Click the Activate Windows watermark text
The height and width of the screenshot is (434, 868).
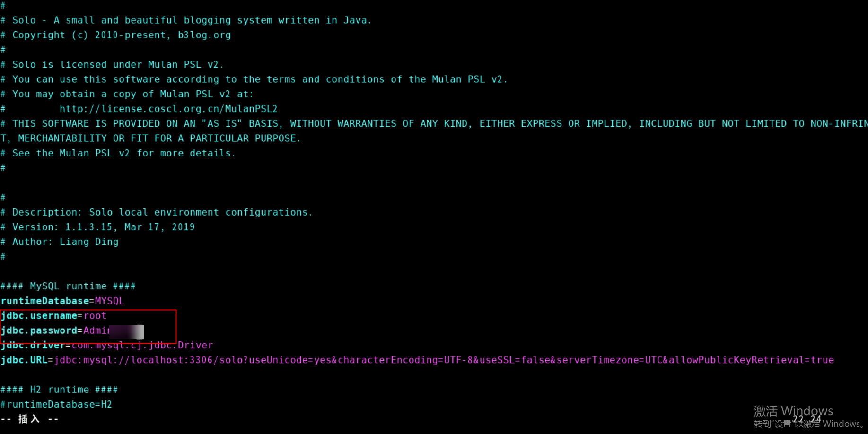[793, 410]
